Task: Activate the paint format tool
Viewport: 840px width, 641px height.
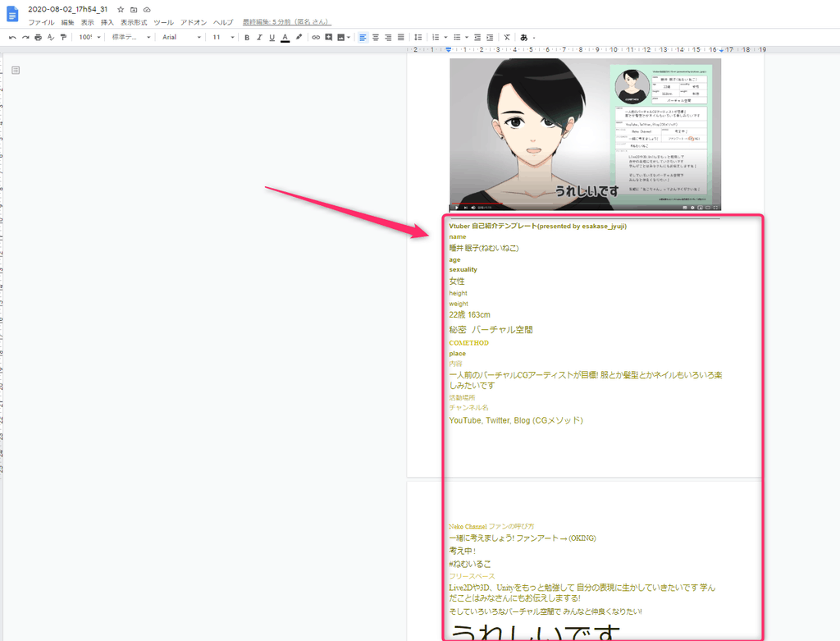Action: pos(63,38)
